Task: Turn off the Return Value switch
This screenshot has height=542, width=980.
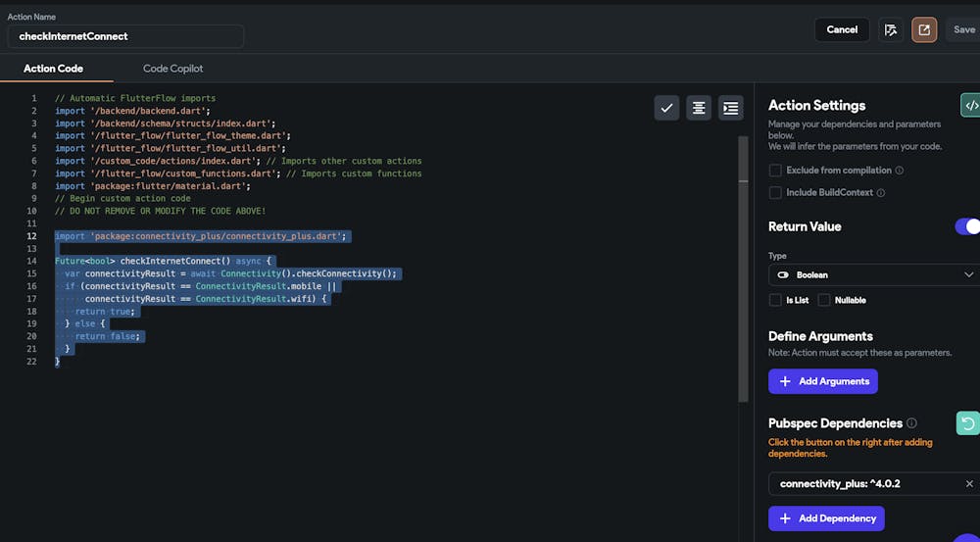Action: tap(966, 226)
